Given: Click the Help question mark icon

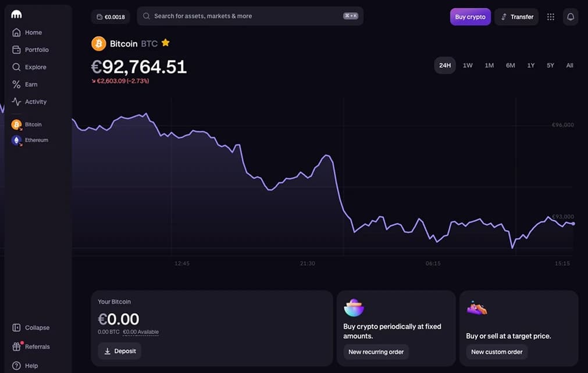Looking at the screenshot, I should pos(16,366).
